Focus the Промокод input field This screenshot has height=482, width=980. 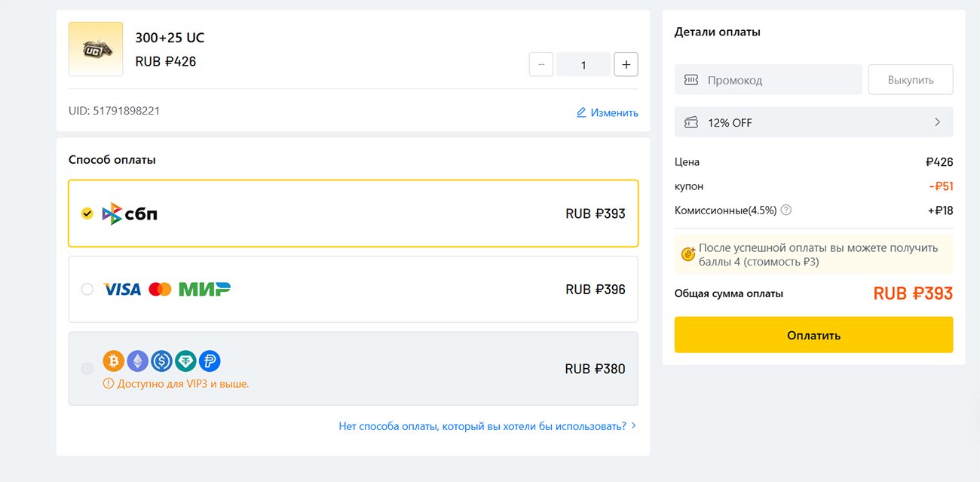(776, 80)
